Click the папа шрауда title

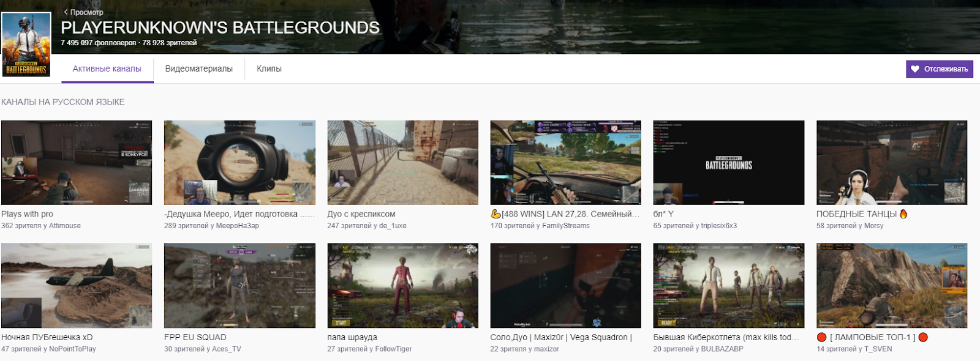[352, 337]
